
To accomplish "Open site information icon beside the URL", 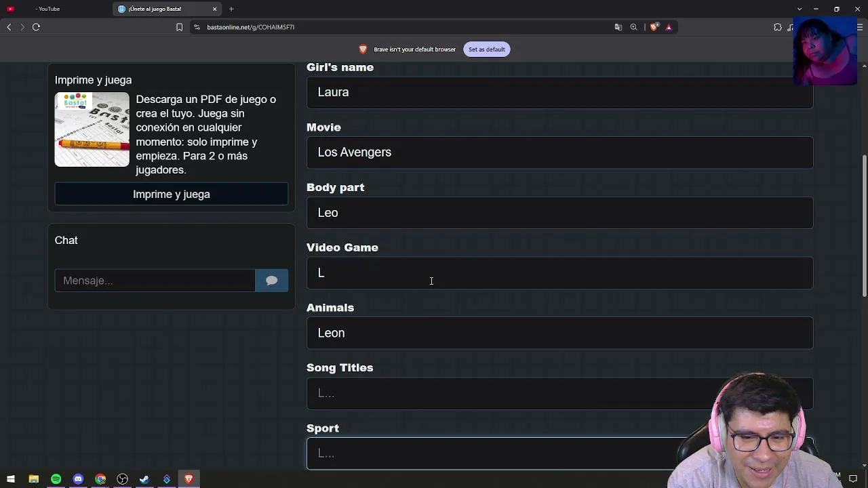I will click(x=197, y=27).
